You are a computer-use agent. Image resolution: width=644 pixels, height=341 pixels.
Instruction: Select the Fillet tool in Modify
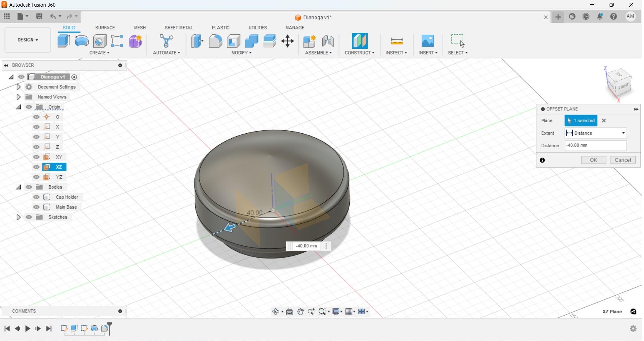215,41
